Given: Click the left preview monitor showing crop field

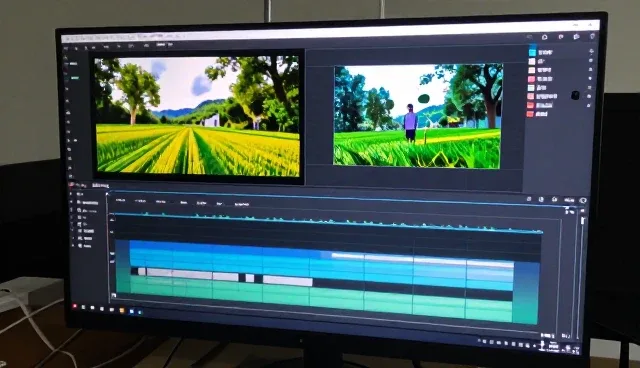Looking at the screenshot, I should coord(198,116).
